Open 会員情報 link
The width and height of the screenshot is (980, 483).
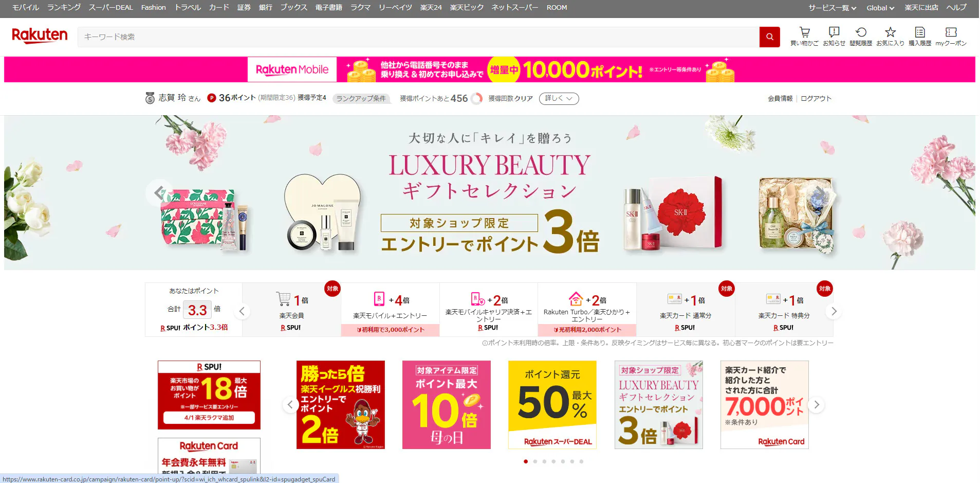click(780, 98)
